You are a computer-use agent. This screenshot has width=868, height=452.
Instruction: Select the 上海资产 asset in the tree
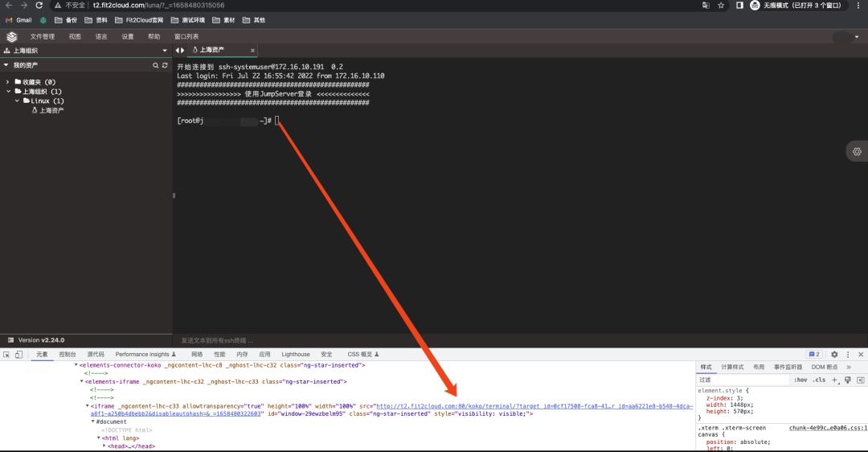[47, 110]
